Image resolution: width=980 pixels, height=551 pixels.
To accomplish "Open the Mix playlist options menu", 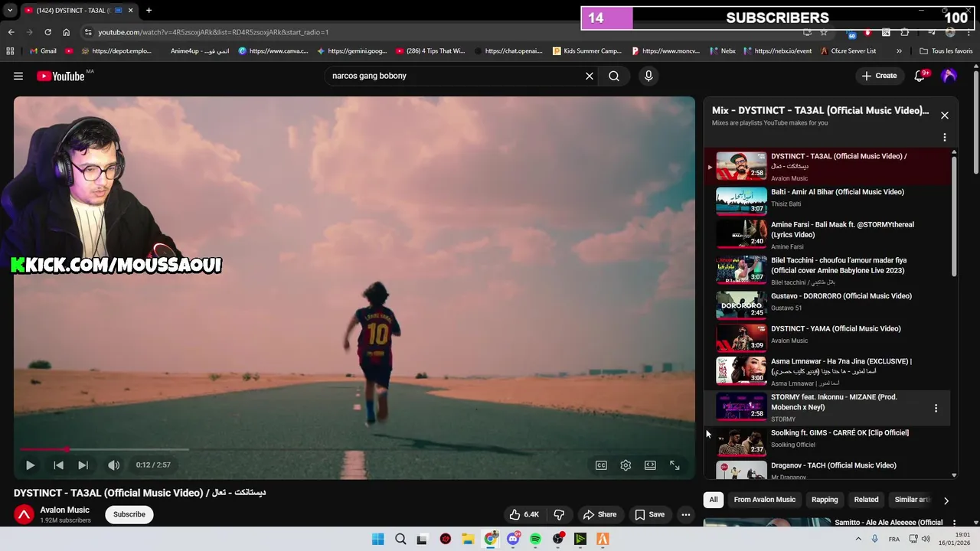I will pyautogui.click(x=944, y=138).
